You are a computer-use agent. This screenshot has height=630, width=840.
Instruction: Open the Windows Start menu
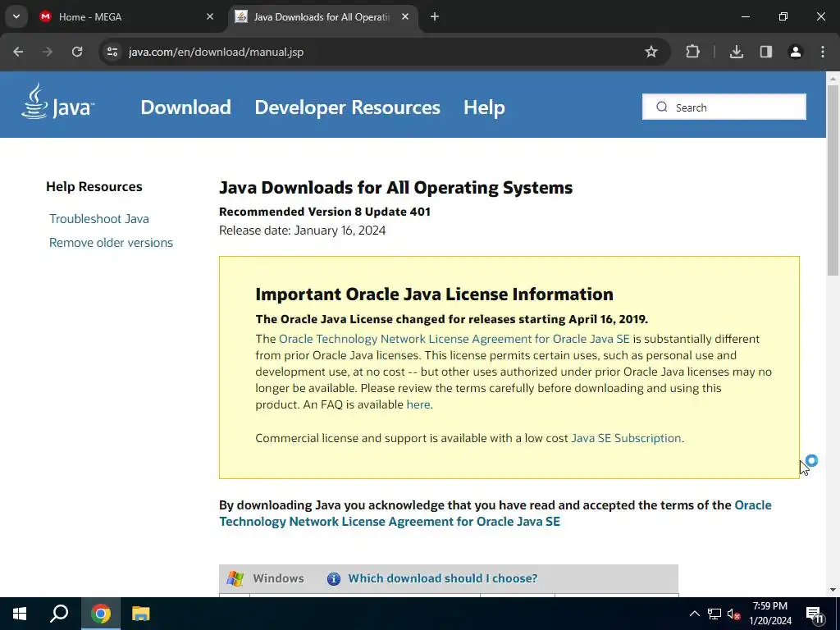[x=20, y=614]
